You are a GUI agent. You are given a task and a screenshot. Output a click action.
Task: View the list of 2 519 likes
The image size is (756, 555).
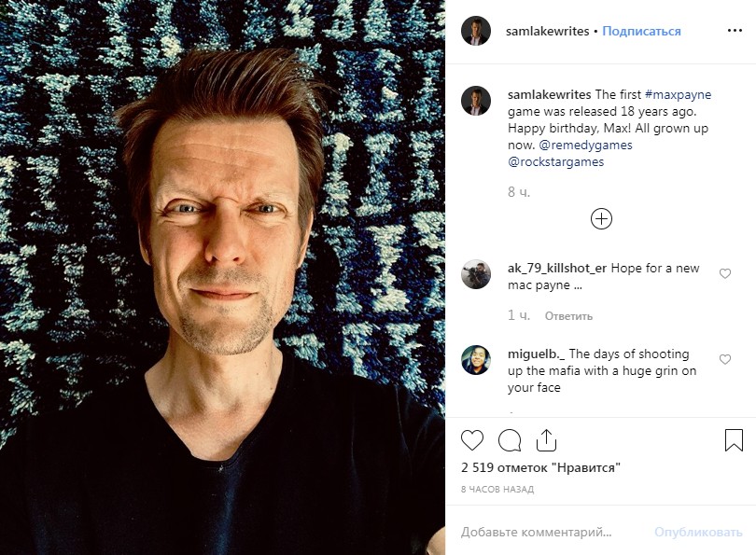coord(541,468)
